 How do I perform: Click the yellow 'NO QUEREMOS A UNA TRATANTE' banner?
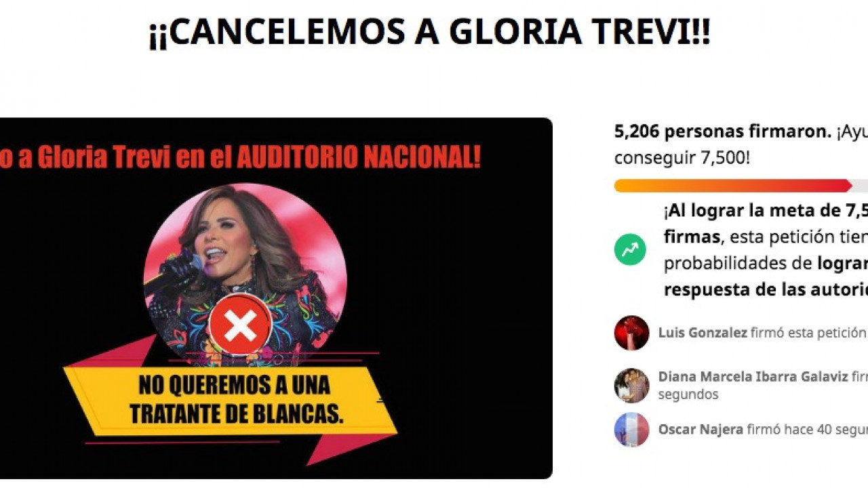pyautogui.click(x=231, y=400)
